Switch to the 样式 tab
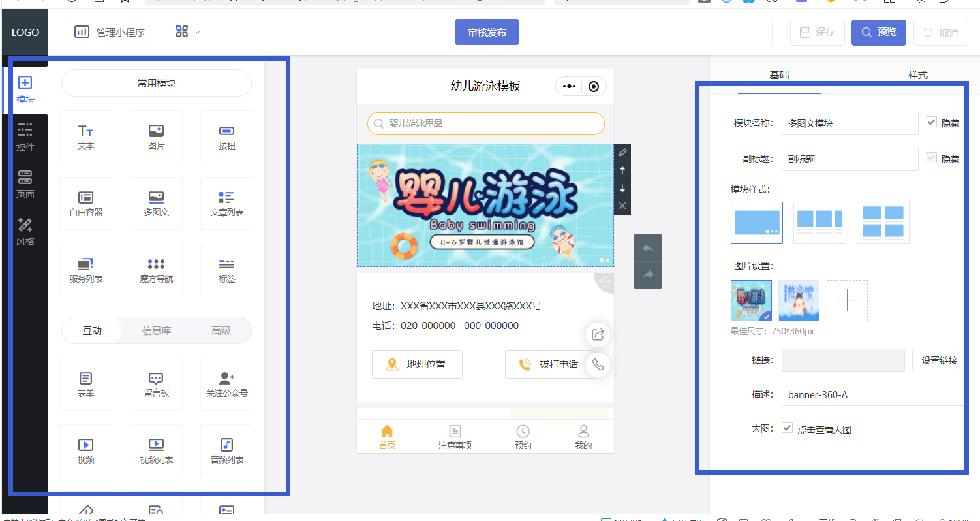980x521 pixels. click(918, 75)
